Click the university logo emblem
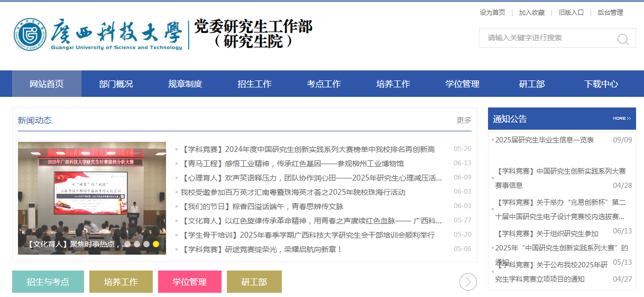This screenshot has height=297, width=644. [30, 34]
